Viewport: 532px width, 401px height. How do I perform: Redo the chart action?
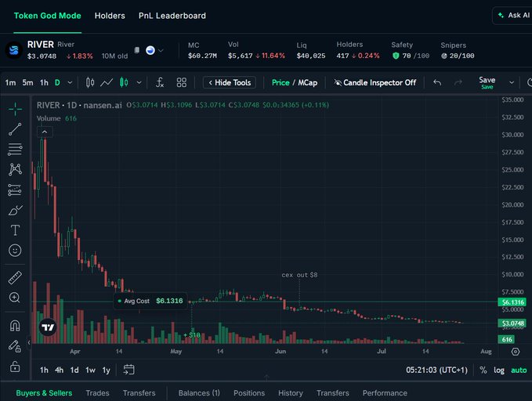click(458, 82)
